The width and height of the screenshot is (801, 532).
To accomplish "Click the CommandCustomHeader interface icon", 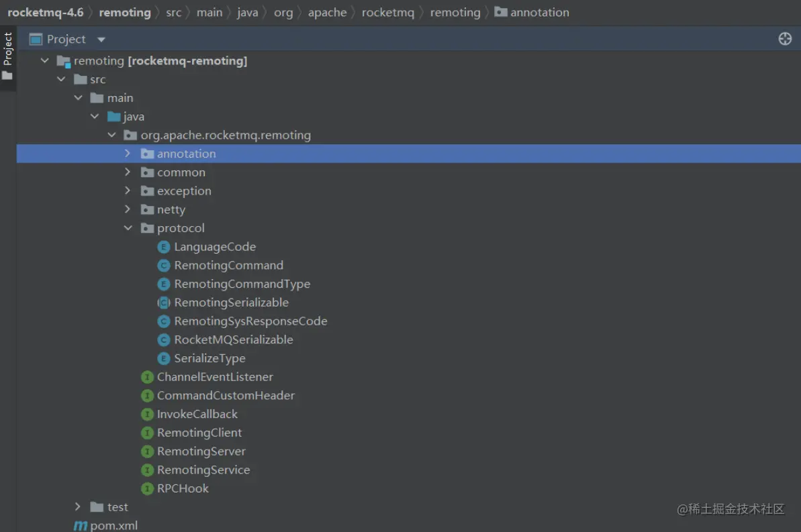I will point(147,396).
